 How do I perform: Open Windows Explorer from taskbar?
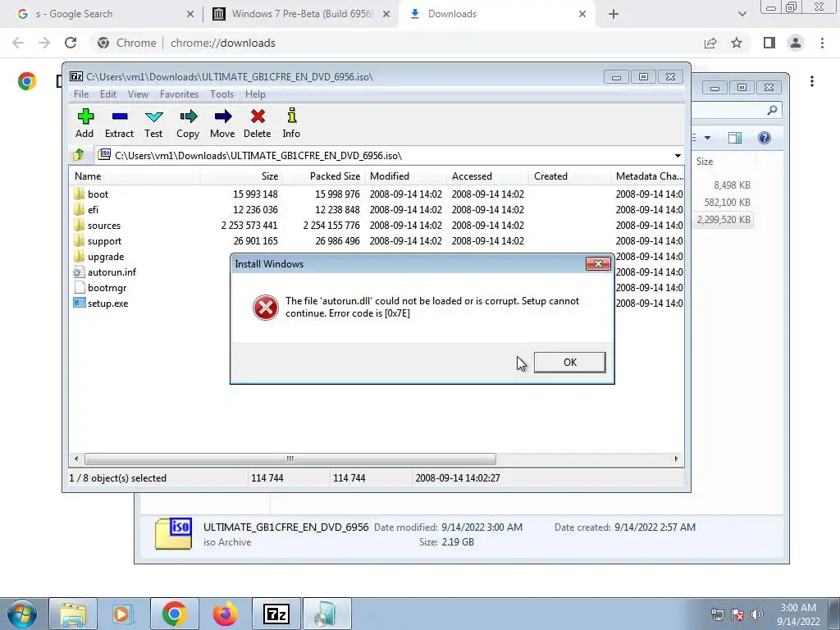(x=73, y=614)
